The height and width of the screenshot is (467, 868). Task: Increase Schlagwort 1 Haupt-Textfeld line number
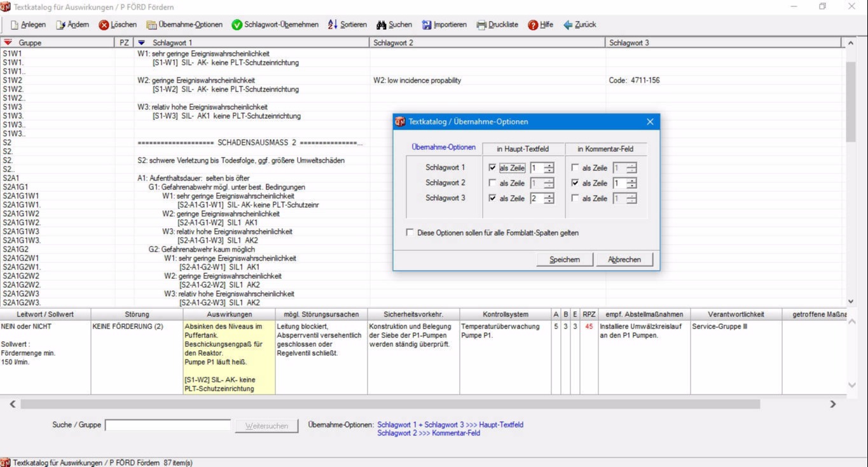(x=549, y=165)
